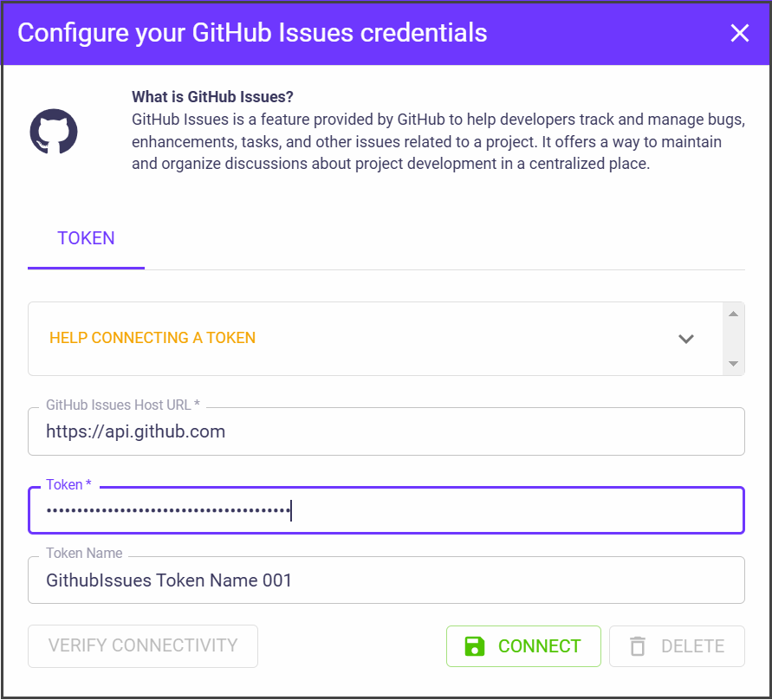Click the chevron arrow in help panel
Image resolution: width=772 pixels, height=700 pixels.
(x=686, y=339)
